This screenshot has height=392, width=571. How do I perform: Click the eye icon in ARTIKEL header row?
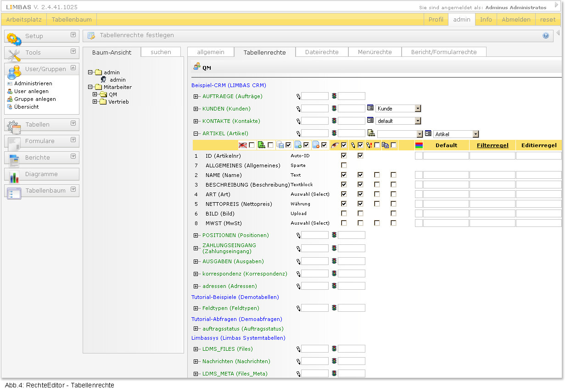[335, 145]
